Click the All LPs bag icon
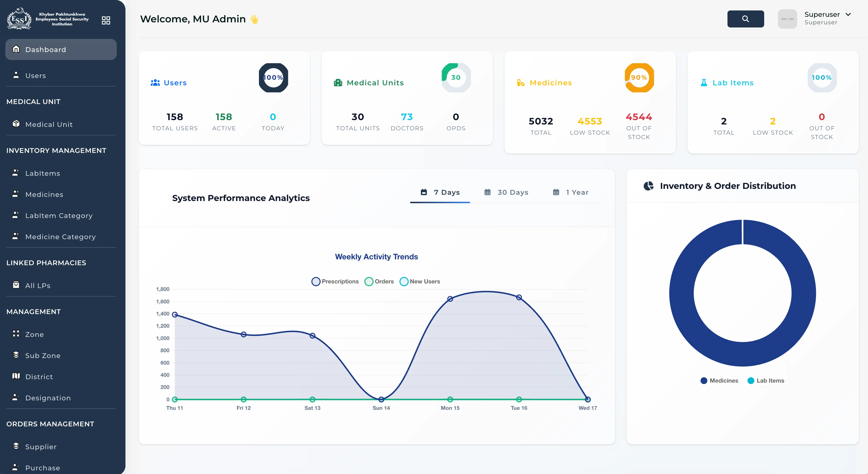The height and width of the screenshot is (474, 868). click(x=16, y=285)
